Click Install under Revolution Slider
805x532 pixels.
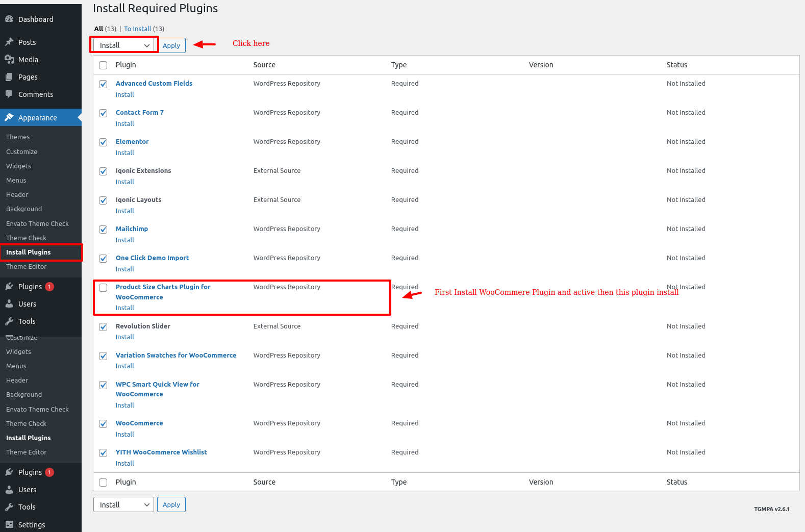click(124, 337)
